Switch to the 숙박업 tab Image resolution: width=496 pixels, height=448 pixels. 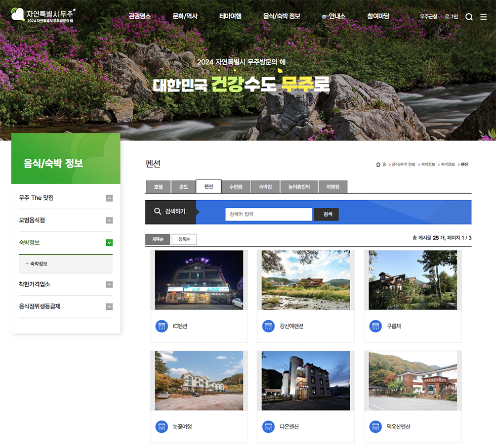(x=265, y=187)
